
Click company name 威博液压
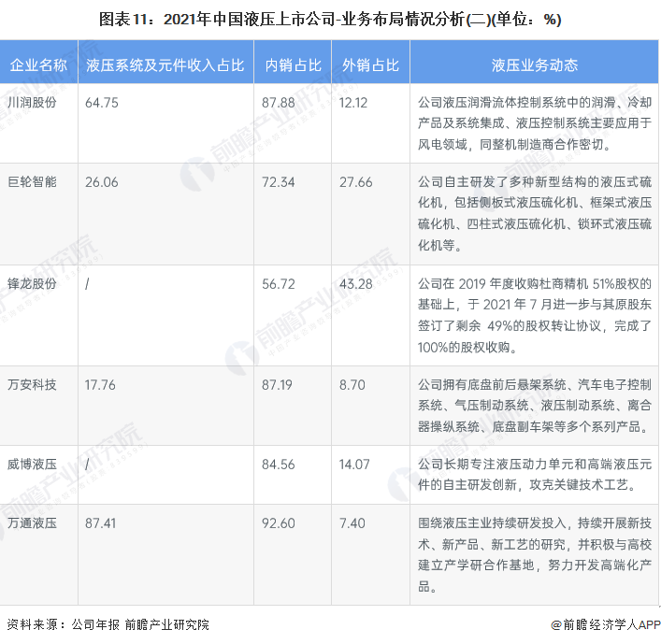coord(32,465)
